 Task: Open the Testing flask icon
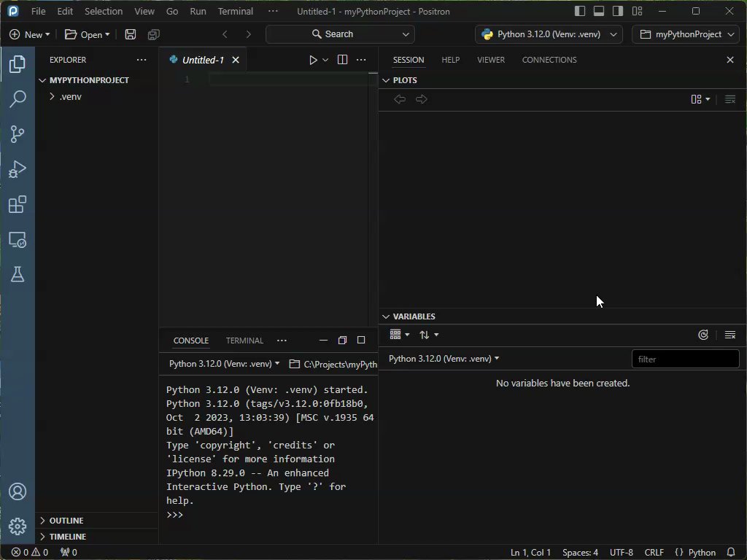[18, 274]
